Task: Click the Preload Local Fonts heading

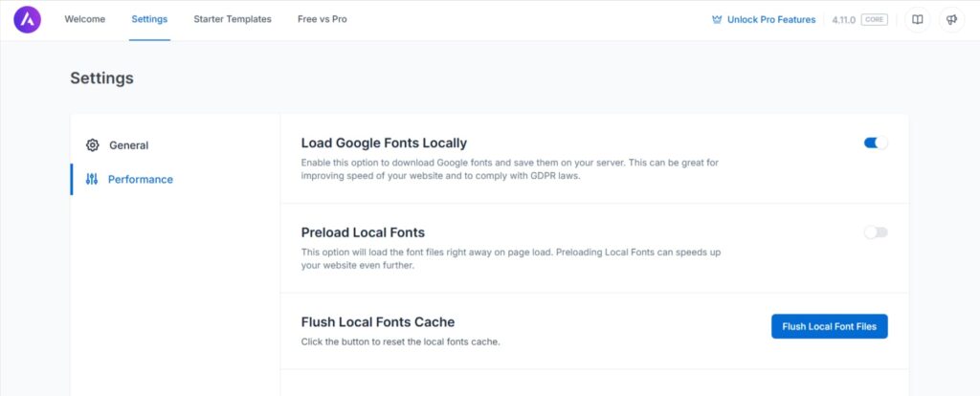Action: (363, 232)
